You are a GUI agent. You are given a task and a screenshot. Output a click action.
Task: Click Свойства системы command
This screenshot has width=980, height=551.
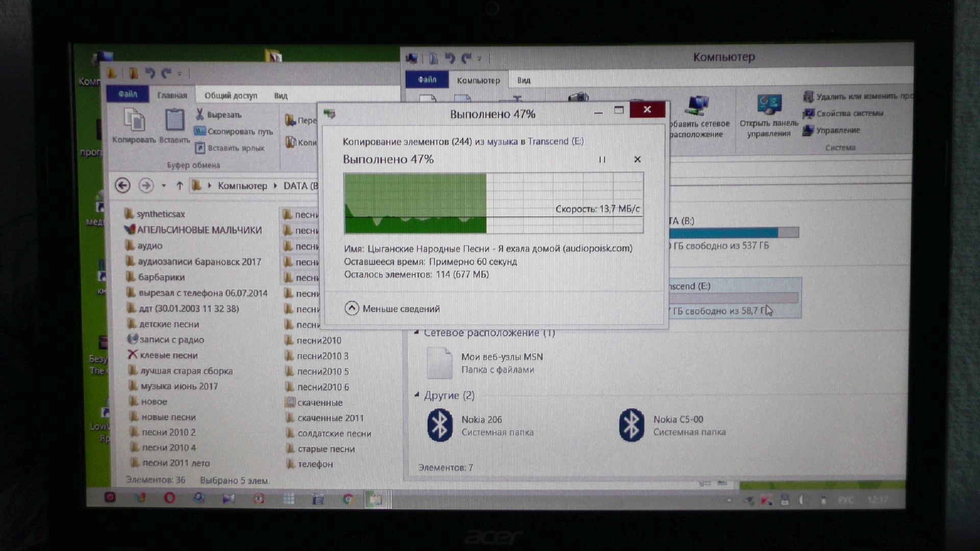point(843,113)
